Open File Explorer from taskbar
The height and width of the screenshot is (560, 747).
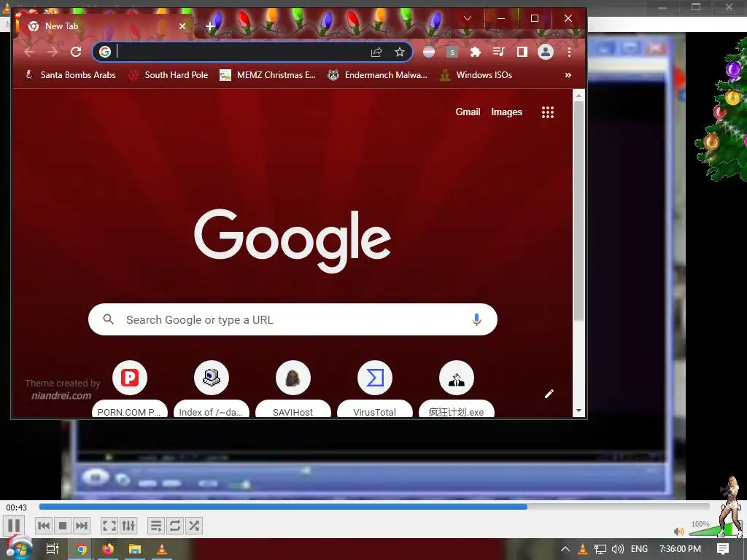pos(135,549)
